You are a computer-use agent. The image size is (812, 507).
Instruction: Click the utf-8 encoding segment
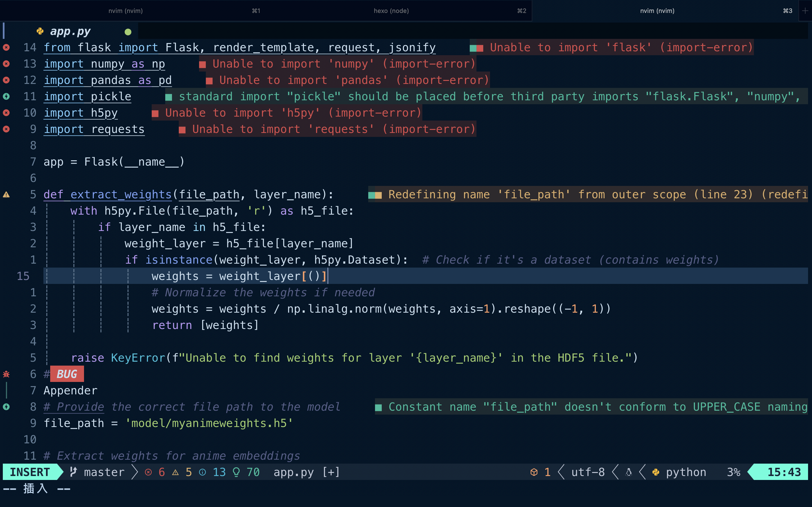(x=588, y=472)
